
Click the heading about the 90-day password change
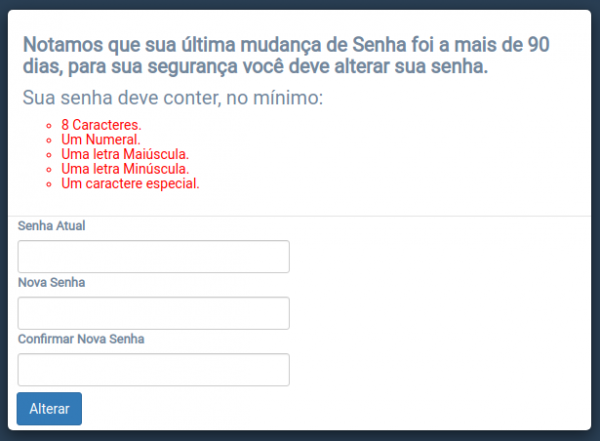(x=285, y=56)
